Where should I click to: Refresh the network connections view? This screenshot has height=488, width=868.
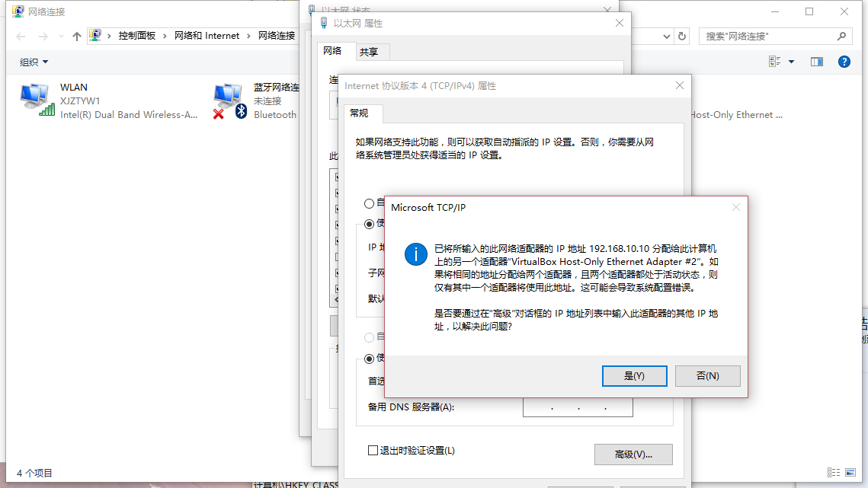[682, 36]
